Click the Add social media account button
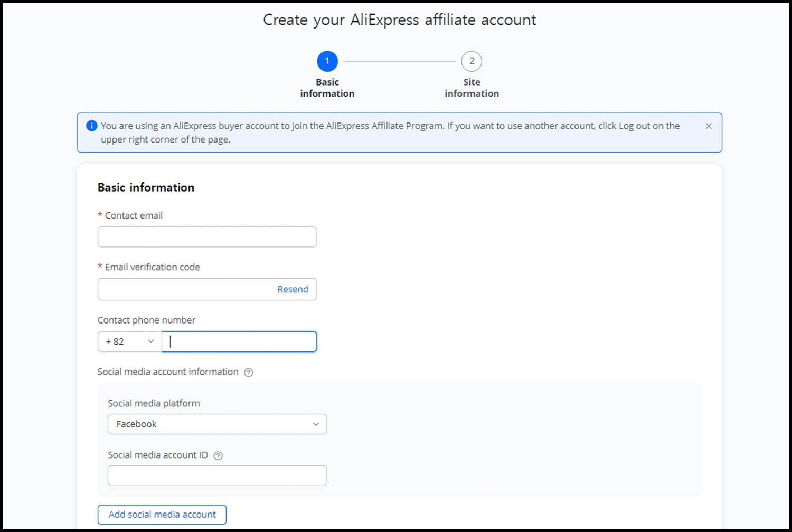792x532 pixels. [x=162, y=515]
